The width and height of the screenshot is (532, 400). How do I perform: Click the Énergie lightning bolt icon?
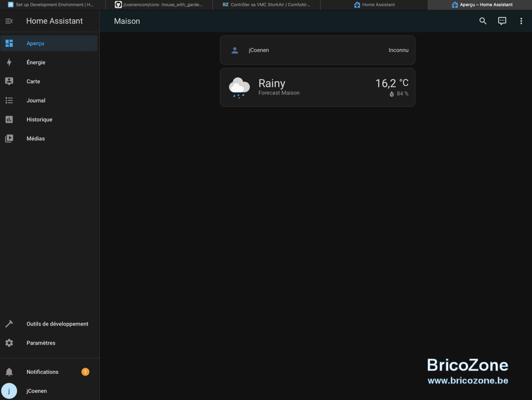(x=9, y=62)
